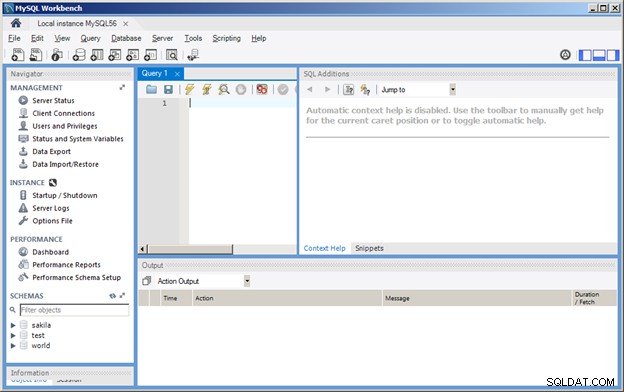Go back in SQL Additions help

tap(310, 90)
